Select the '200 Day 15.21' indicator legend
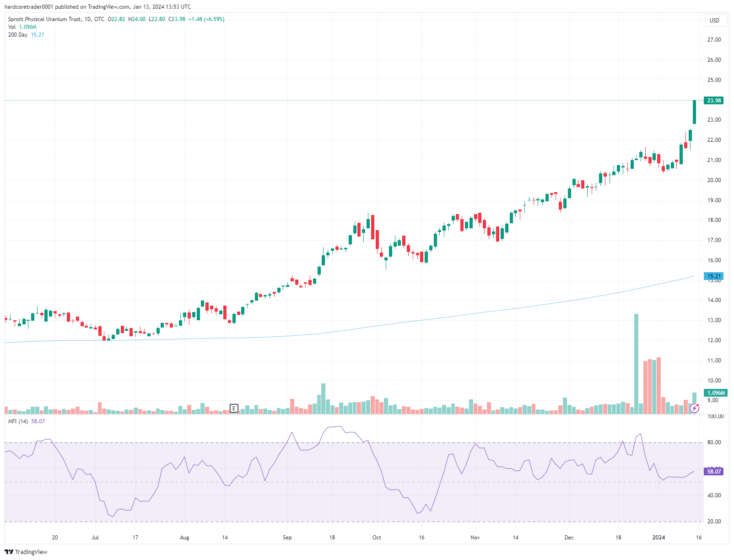The image size is (734, 560). [26, 35]
